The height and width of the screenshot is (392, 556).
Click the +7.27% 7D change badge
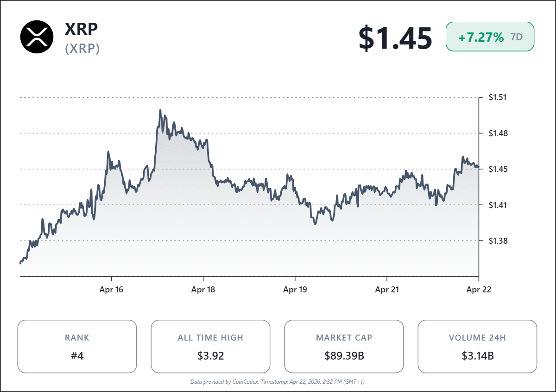[481, 38]
